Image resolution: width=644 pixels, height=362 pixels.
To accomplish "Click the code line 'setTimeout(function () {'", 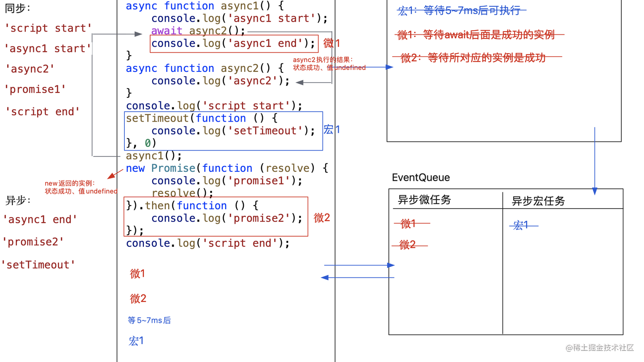I will coord(201,118).
